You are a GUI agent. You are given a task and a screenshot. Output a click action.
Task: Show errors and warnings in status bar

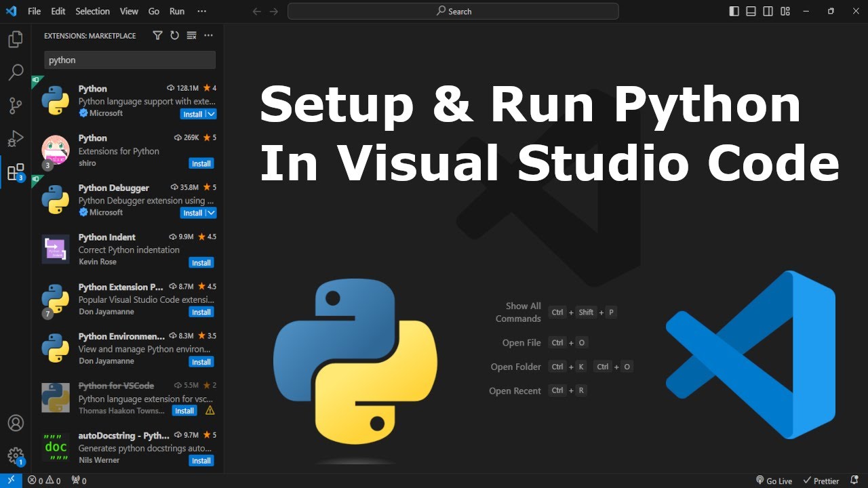pos(44,481)
